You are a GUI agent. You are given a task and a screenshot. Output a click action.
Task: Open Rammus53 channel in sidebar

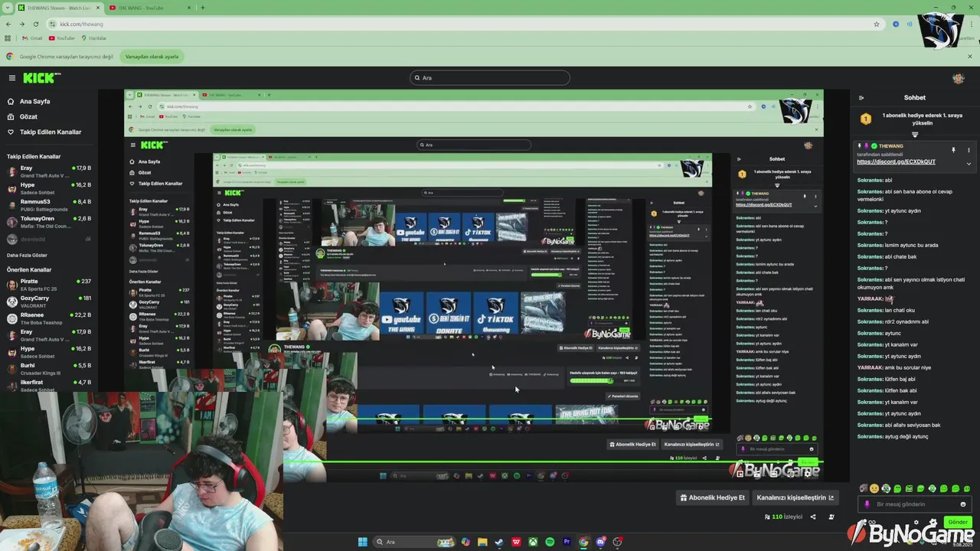click(x=49, y=205)
